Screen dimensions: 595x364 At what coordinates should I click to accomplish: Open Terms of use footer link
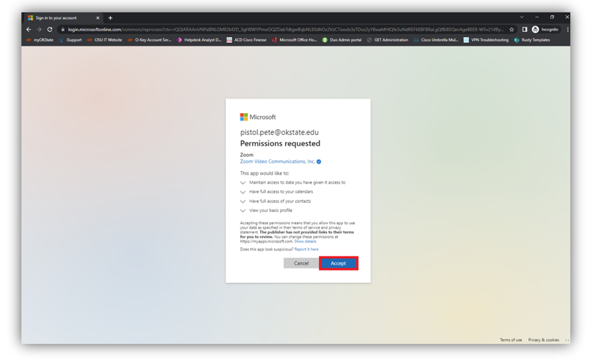click(511, 340)
